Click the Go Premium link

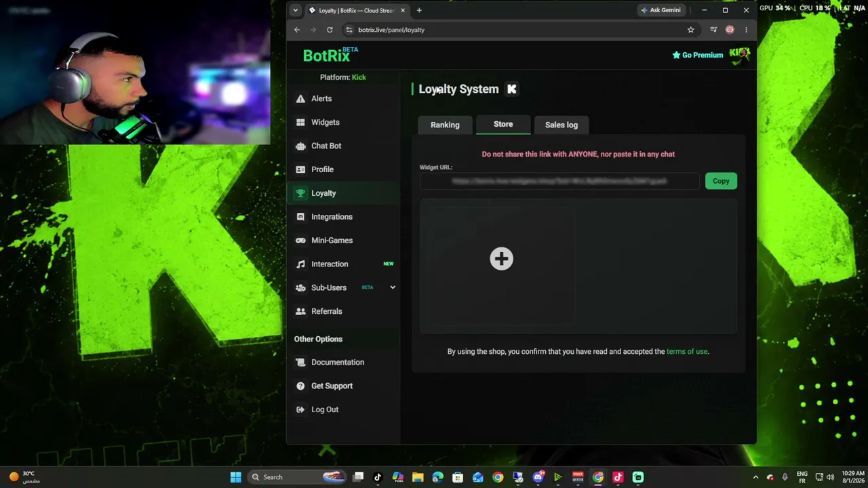click(x=697, y=55)
